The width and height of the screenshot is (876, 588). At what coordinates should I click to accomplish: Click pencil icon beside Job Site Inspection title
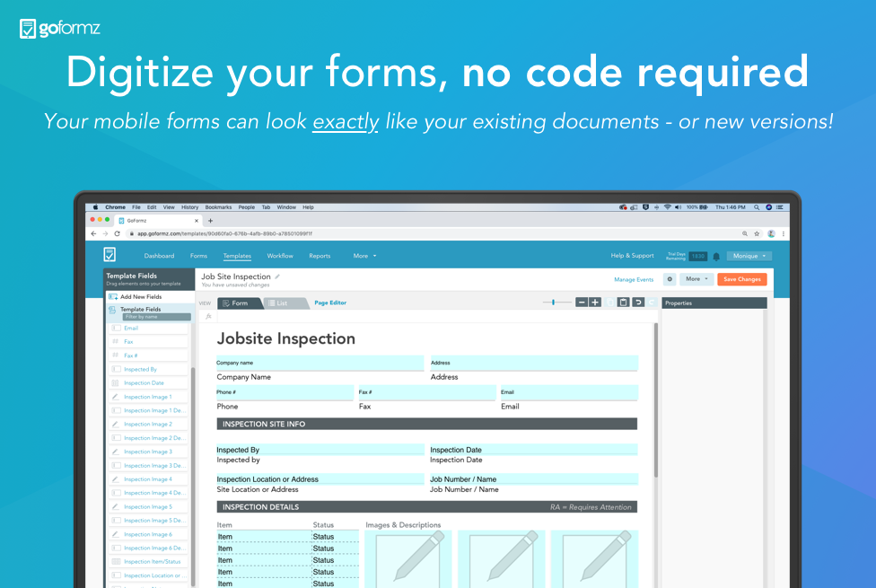[x=277, y=276]
